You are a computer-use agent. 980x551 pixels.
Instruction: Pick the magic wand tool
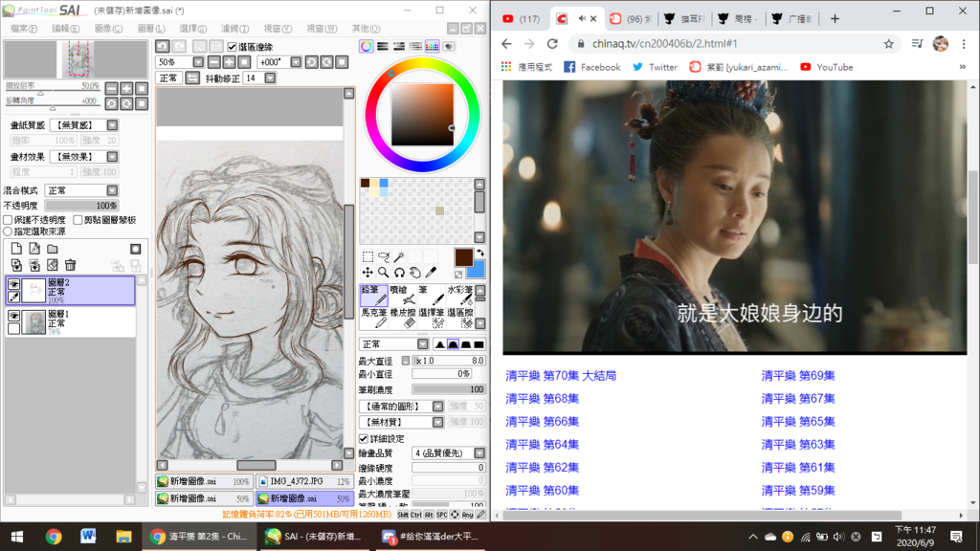click(399, 256)
